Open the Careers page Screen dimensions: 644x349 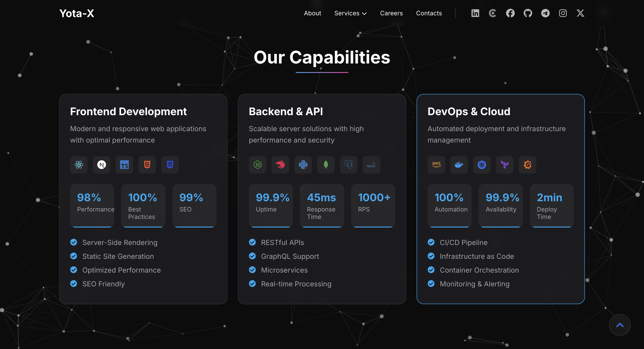click(x=391, y=13)
